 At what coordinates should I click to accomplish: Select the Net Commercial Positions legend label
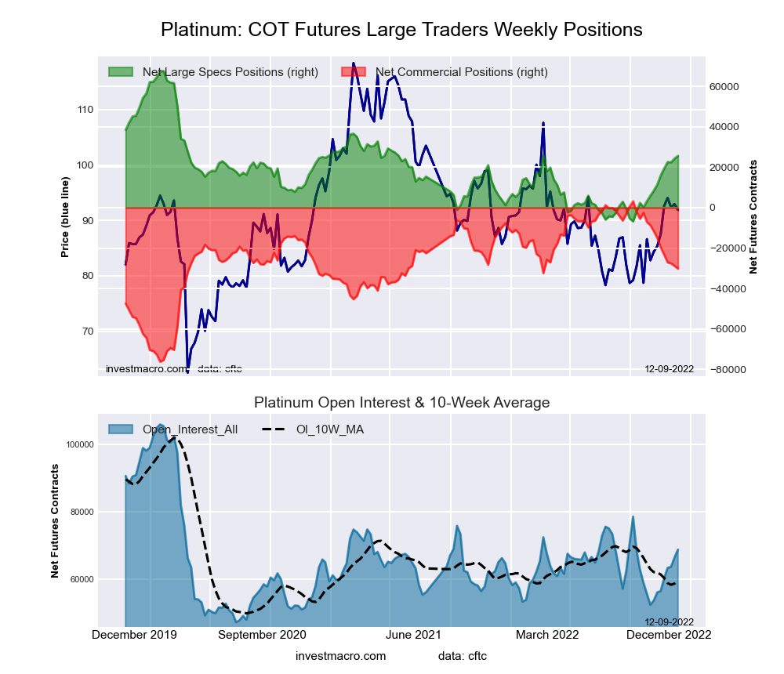[462, 72]
